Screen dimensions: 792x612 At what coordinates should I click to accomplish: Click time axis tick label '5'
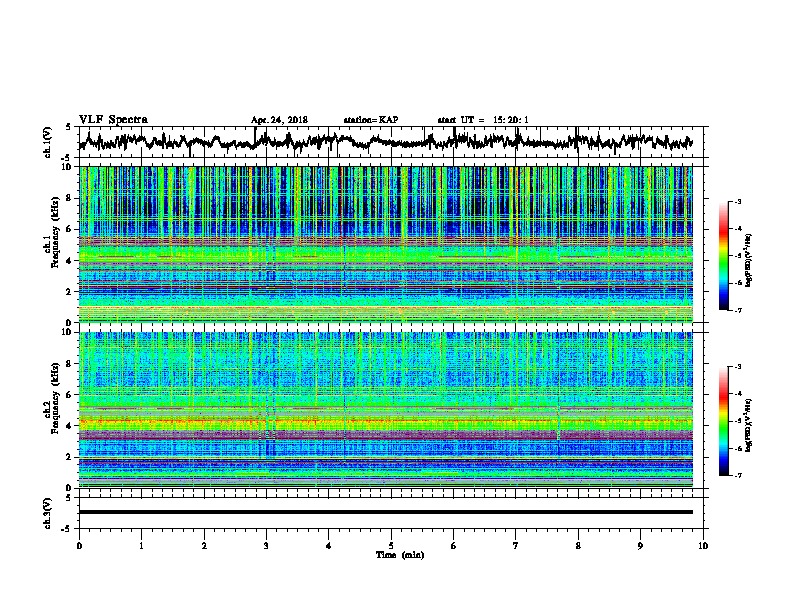tap(391, 546)
